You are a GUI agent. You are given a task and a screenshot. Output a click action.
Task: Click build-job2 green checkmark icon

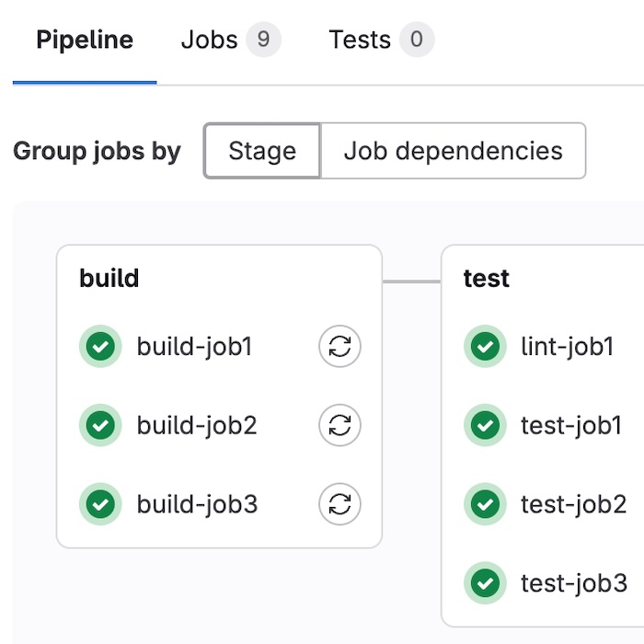point(100,425)
